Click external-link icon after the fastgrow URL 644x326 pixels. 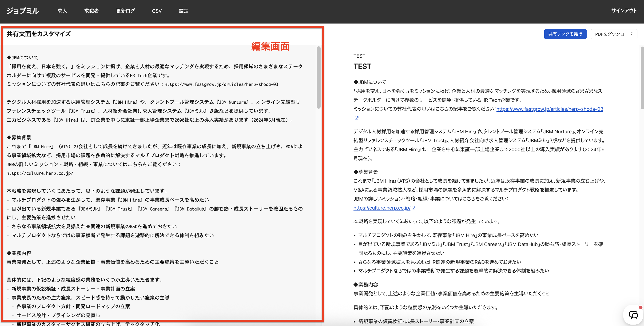pos(357,118)
